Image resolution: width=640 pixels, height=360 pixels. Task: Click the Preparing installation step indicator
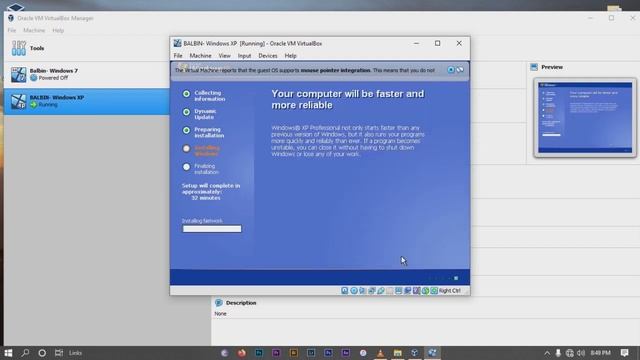[186, 130]
